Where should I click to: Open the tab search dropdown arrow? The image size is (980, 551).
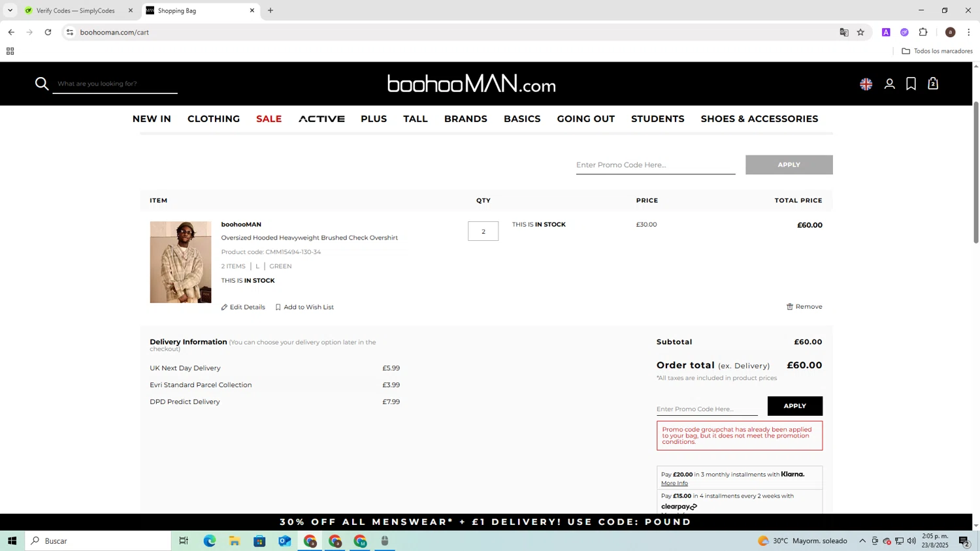pyautogui.click(x=10, y=10)
